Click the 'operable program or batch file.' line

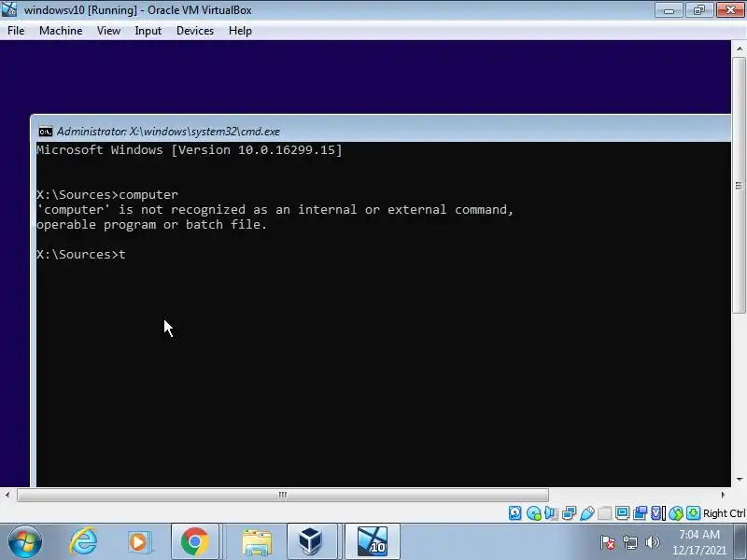[x=151, y=224]
